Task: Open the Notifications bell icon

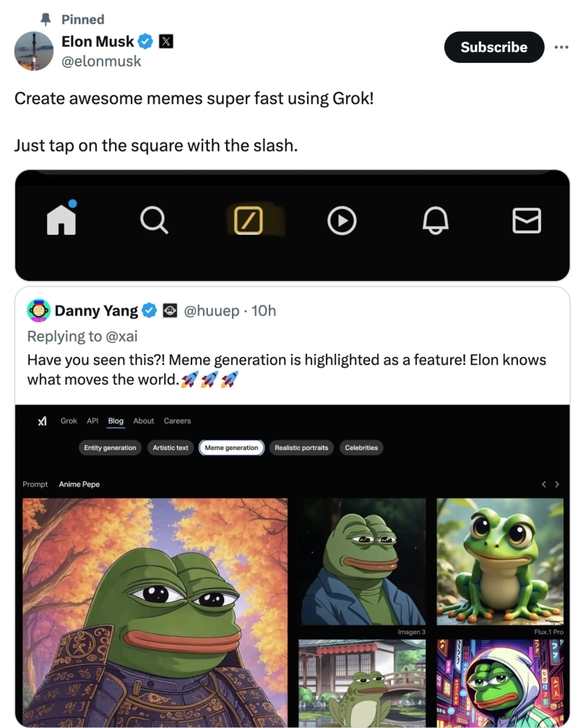Action: [x=434, y=220]
